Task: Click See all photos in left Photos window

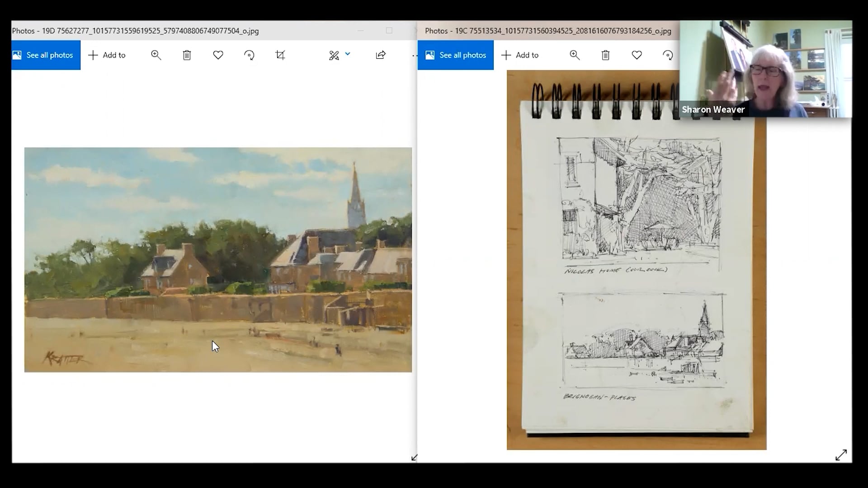Action: (46, 55)
